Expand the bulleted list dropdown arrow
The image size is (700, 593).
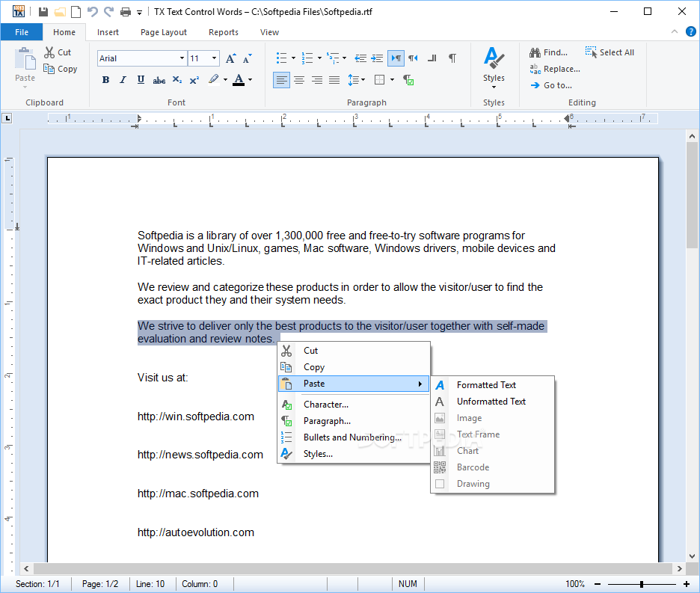click(x=293, y=58)
